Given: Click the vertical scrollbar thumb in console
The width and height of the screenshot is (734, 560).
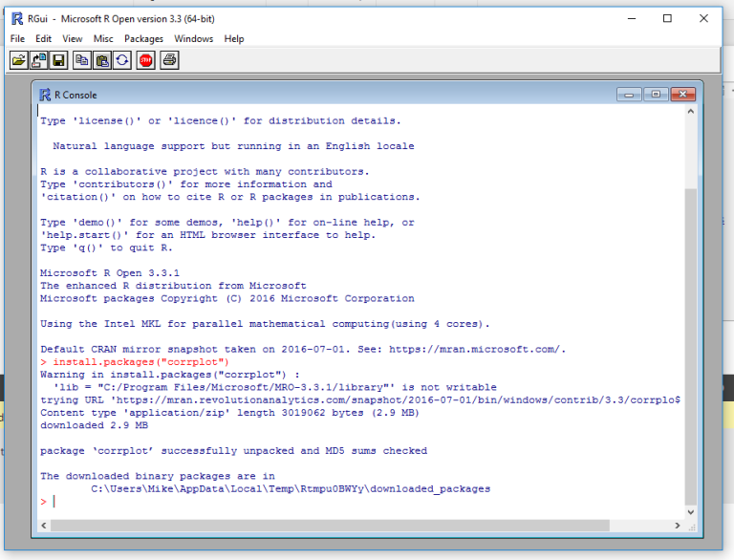Looking at the screenshot, I should 692,344.
